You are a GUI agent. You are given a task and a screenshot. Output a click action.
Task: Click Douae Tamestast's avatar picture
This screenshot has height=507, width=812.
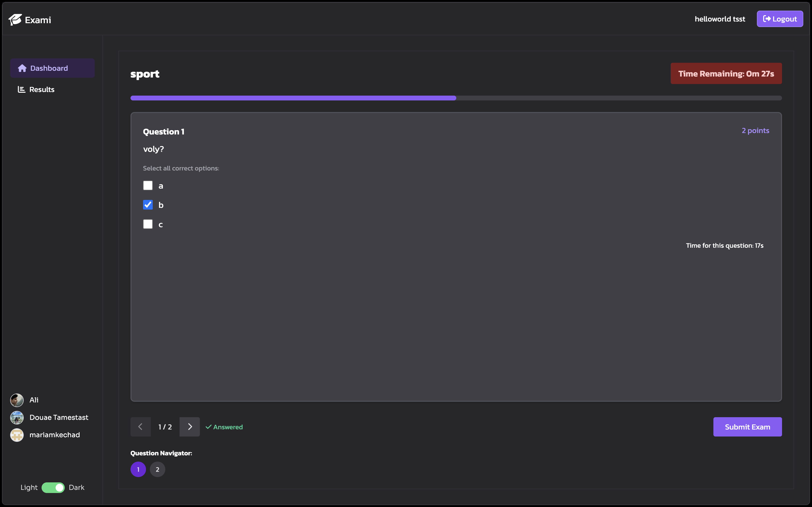click(17, 417)
